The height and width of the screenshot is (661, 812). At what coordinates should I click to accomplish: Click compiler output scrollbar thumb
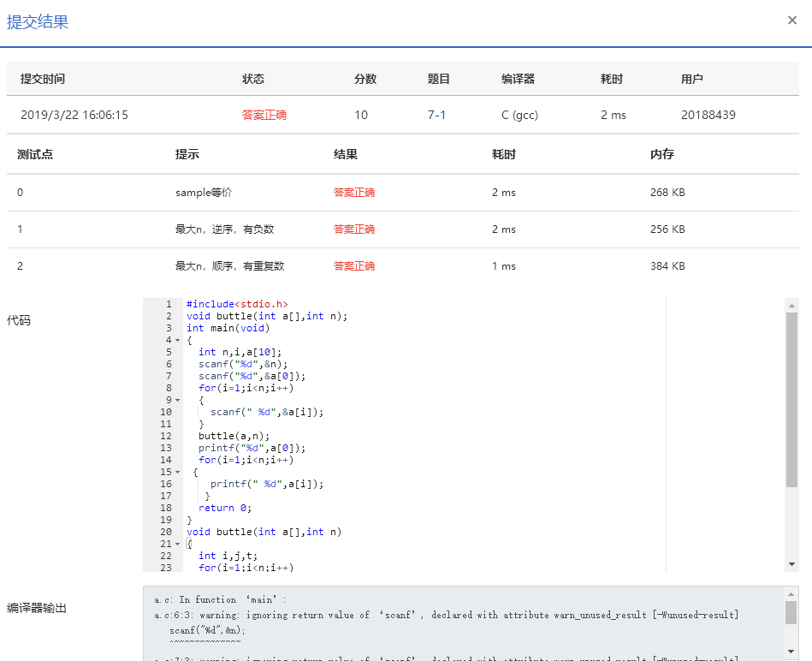click(x=791, y=613)
